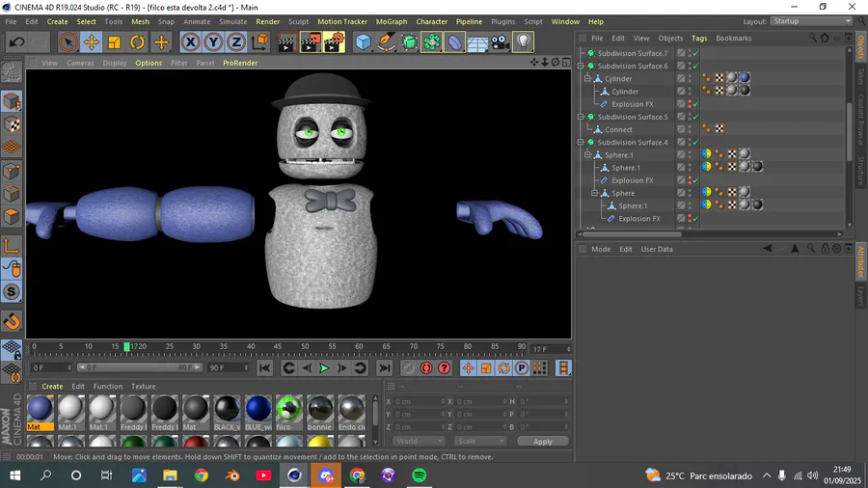Viewport: 868px width, 488px height.
Task: Click Render View clapperboard icon
Action: tap(286, 42)
